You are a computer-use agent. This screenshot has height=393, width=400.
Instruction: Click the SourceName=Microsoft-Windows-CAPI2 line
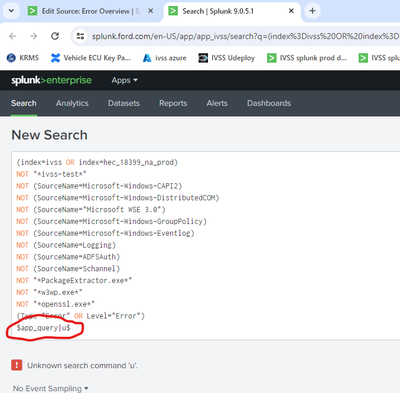99,186
